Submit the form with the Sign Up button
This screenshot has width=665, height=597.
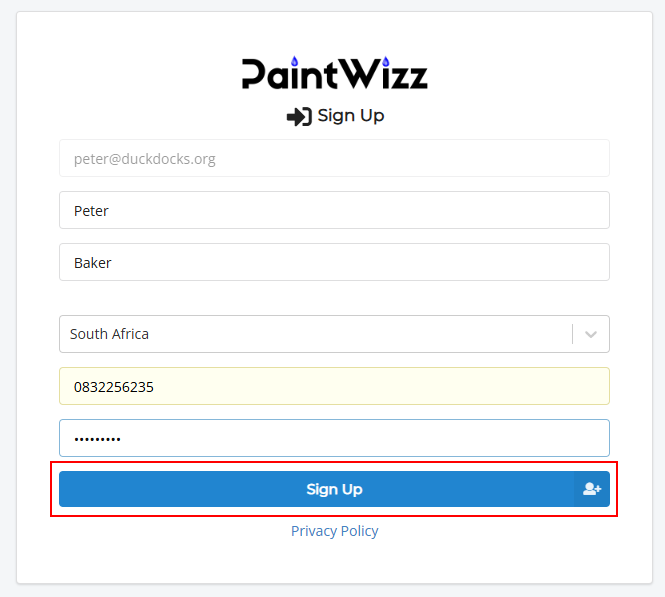334,489
